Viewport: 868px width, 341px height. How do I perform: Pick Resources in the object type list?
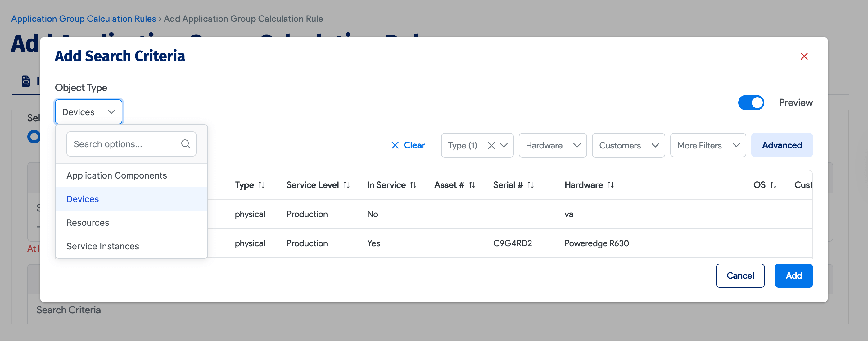tap(88, 223)
